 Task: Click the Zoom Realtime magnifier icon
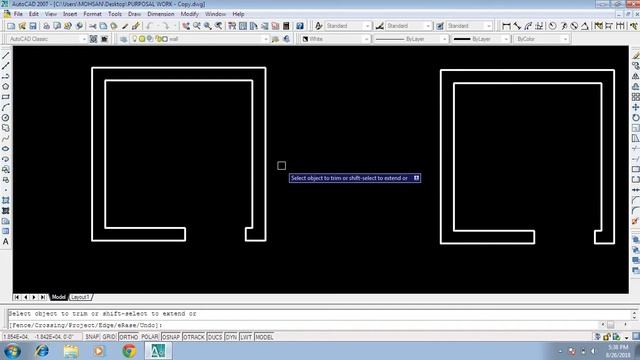click(197, 26)
